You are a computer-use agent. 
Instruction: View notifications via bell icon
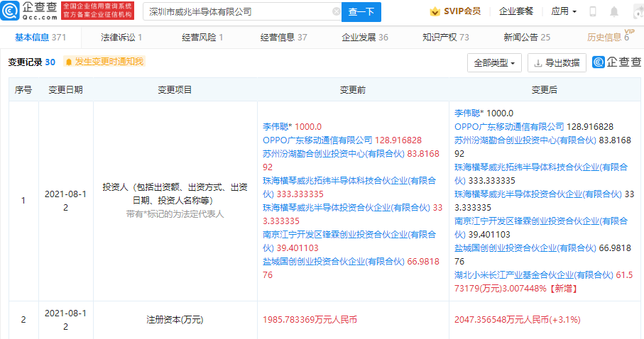614,11
